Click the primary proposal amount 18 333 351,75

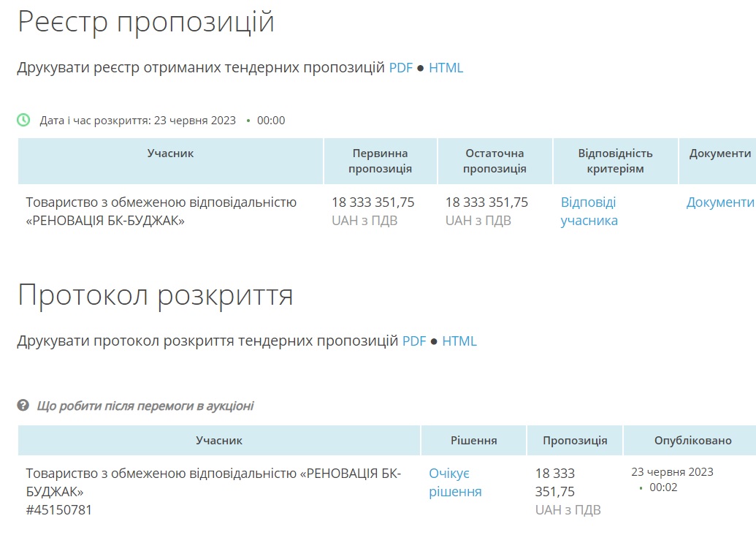tap(373, 202)
